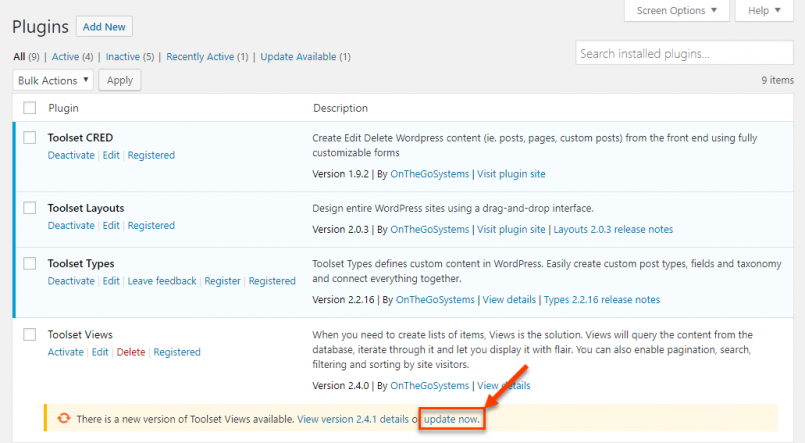Viewport: 805px width, 443px height.
Task: Check the Toolset Views checkbox
Action: tap(30, 335)
